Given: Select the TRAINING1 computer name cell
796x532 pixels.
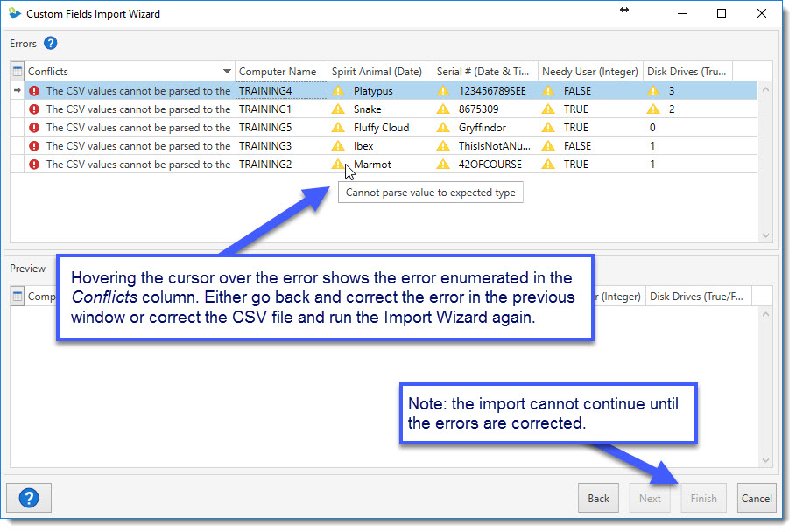Looking at the screenshot, I should coord(281,109).
